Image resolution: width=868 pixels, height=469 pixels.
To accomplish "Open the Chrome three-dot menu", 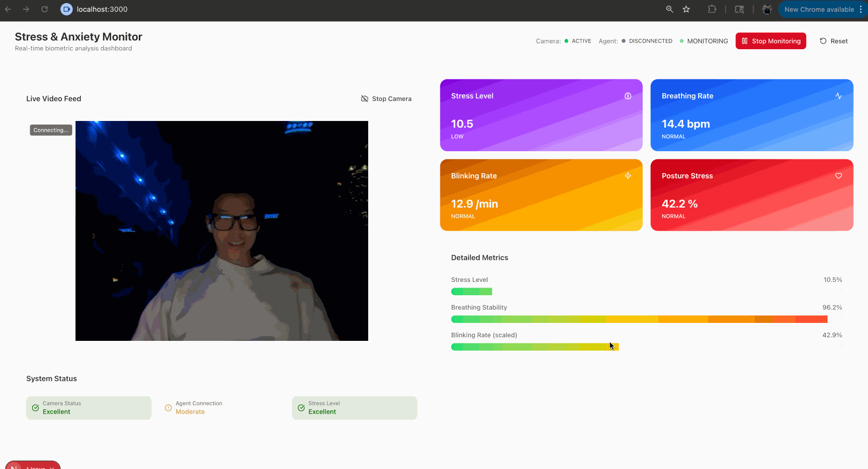I will pyautogui.click(x=861, y=9).
